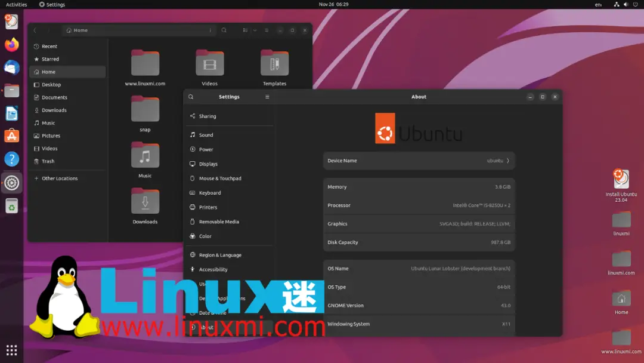Select the www.linuxmi.com folder in Files window
The height and width of the screenshot is (363, 644).
145,68
